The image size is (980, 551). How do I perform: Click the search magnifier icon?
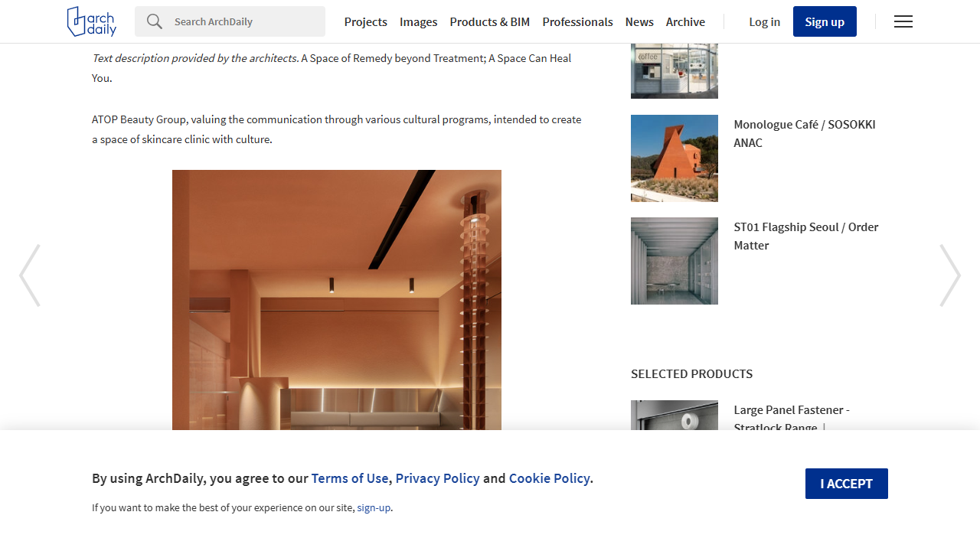click(155, 21)
